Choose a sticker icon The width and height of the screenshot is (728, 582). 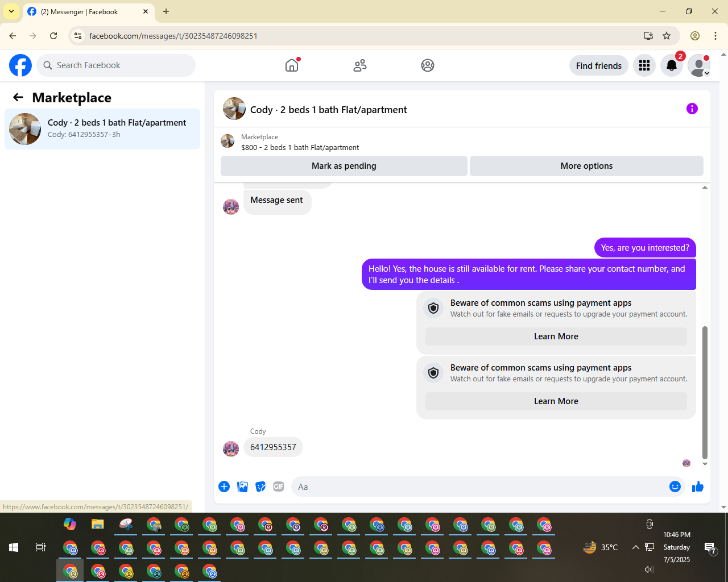tap(260, 487)
